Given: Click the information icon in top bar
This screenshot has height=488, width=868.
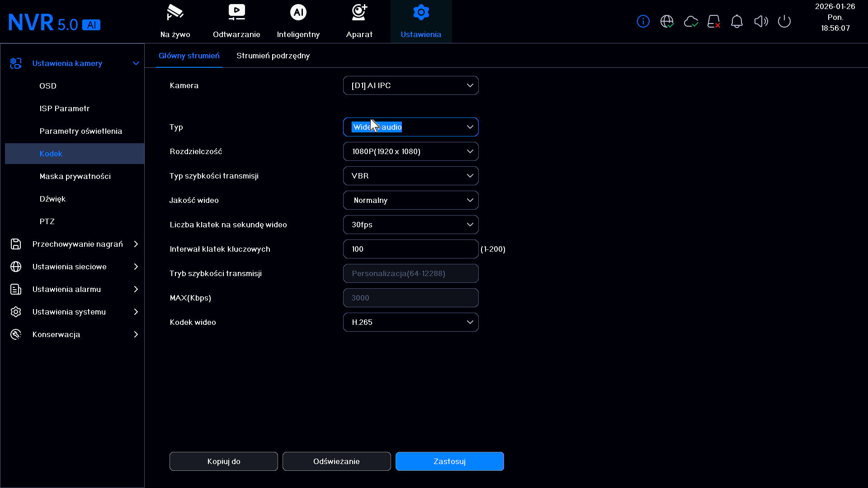Looking at the screenshot, I should coord(643,21).
